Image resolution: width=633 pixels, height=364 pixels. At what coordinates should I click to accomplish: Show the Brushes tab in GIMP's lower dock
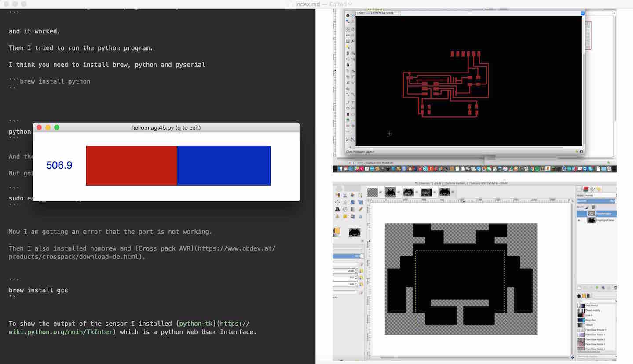pos(579,296)
